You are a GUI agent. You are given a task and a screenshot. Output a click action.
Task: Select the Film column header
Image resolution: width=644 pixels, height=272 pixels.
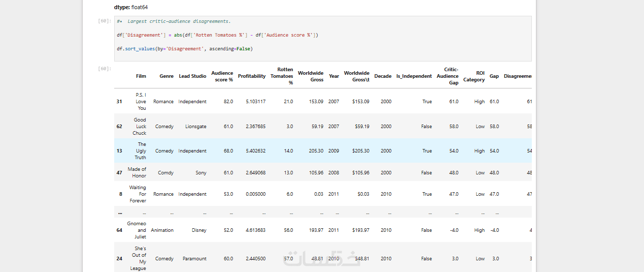coord(141,76)
